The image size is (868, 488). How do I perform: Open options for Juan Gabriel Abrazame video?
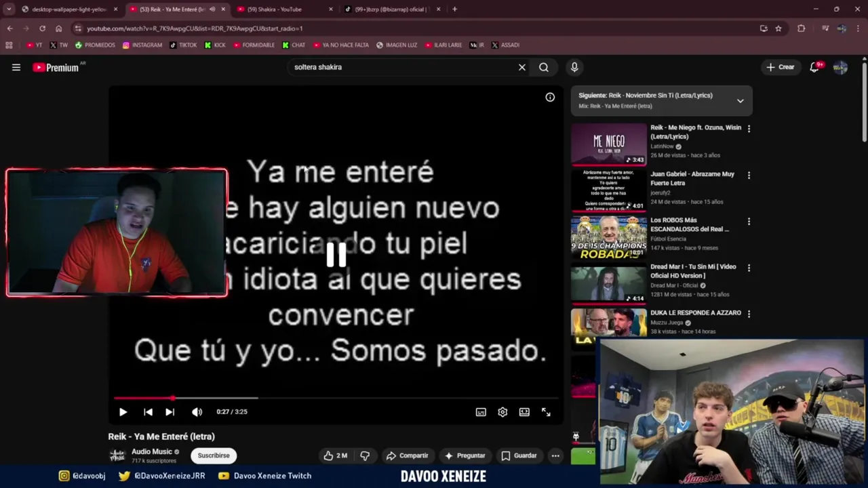749,175
